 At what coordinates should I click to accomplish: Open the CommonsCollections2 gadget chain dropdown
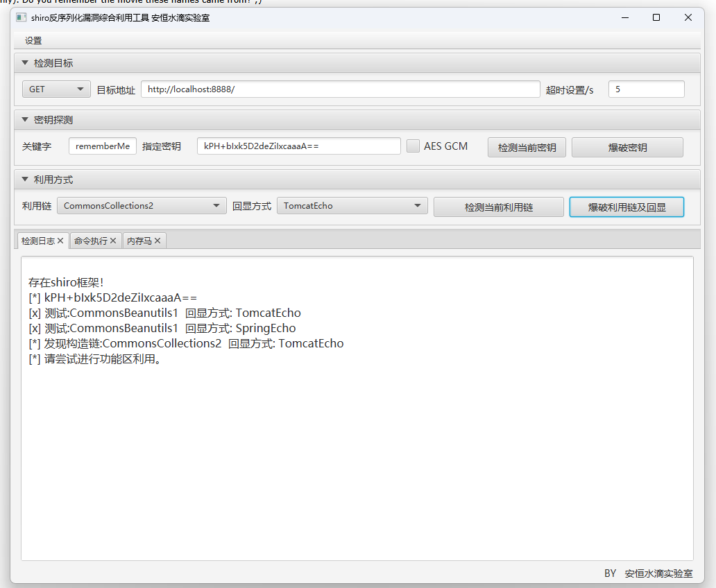pyautogui.click(x=142, y=206)
